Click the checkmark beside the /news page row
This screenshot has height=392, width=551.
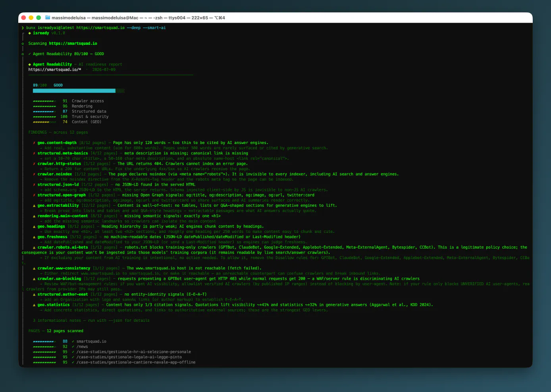(x=73, y=347)
